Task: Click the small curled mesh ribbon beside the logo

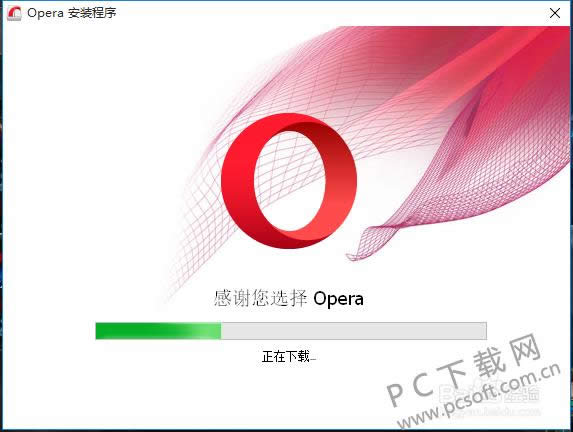Action: click(371, 243)
